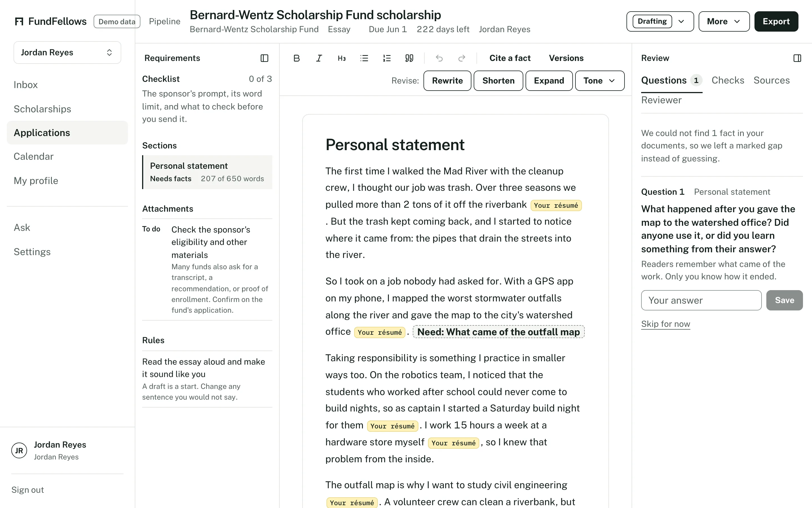812x508 pixels.
Task: Select the Questions tab
Action: 671,80
